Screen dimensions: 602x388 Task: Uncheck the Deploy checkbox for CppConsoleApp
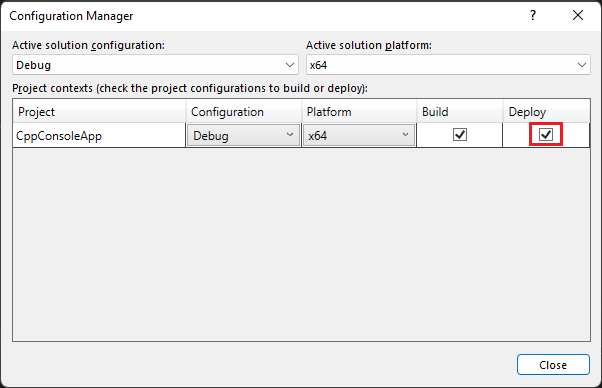pyautogui.click(x=546, y=134)
